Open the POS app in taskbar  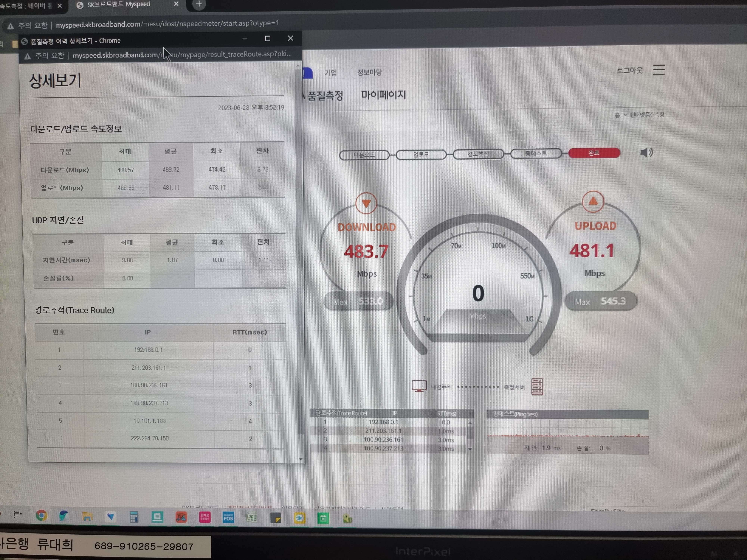pyautogui.click(x=228, y=517)
